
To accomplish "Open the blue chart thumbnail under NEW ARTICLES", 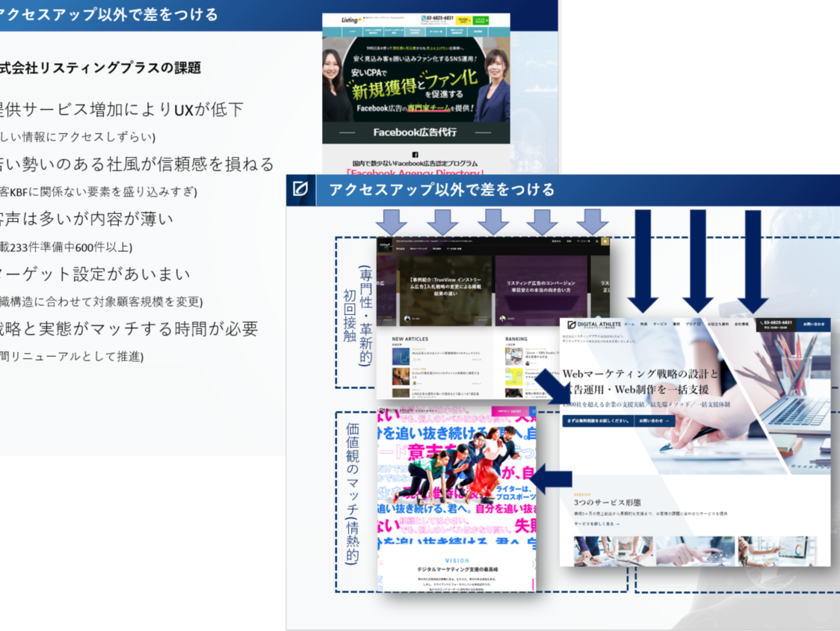I will tap(400, 357).
